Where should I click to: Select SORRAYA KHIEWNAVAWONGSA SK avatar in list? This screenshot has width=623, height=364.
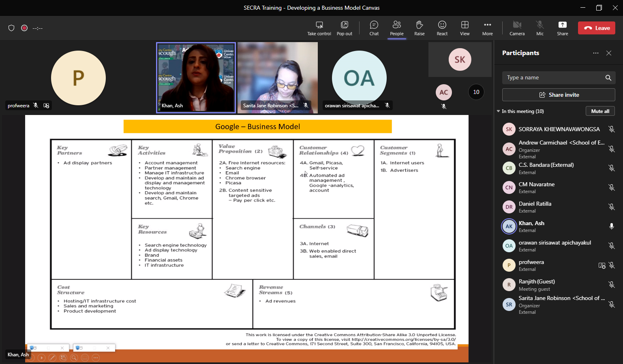(509, 129)
